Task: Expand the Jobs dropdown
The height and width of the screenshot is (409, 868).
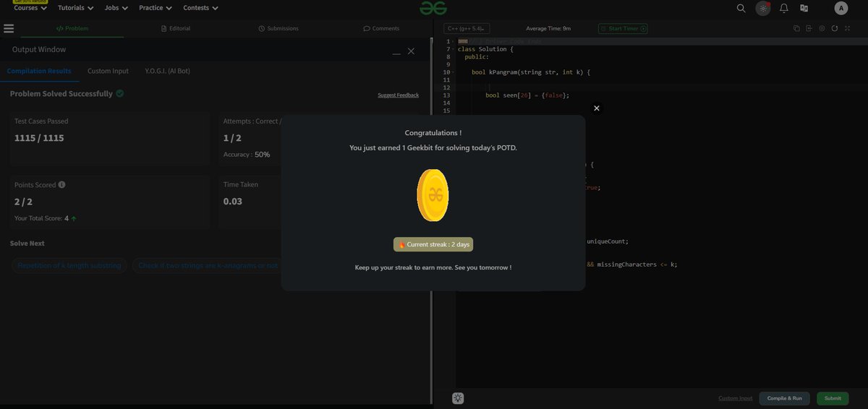Action: (116, 8)
